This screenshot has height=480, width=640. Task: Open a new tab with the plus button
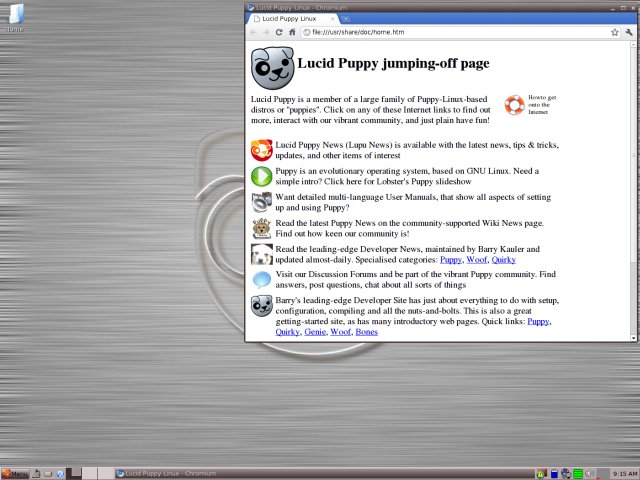click(346, 19)
